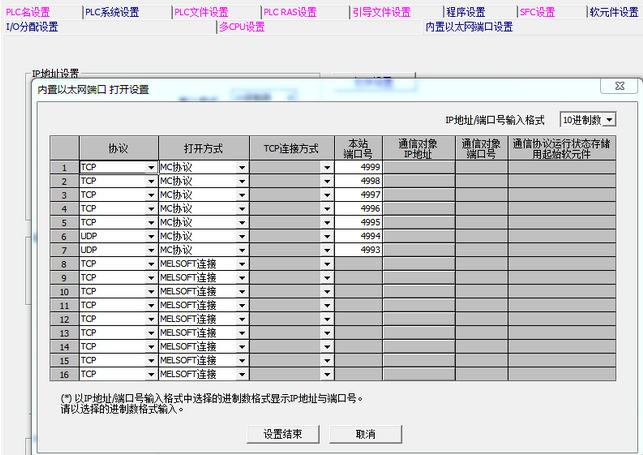Image resolution: width=643 pixels, height=455 pixels.
Task: Open row 8 MELSOFT连接 dropdown
Action: [241, 264]
